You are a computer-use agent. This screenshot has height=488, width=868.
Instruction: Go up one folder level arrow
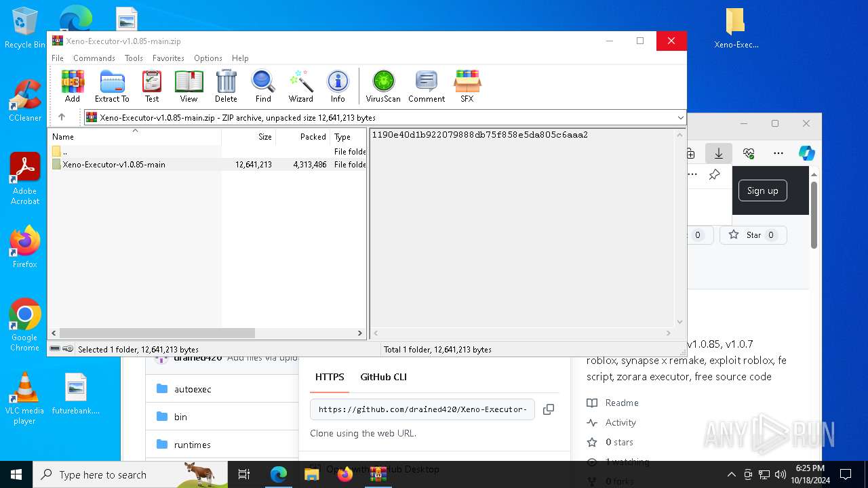click(x=62, y=117)
